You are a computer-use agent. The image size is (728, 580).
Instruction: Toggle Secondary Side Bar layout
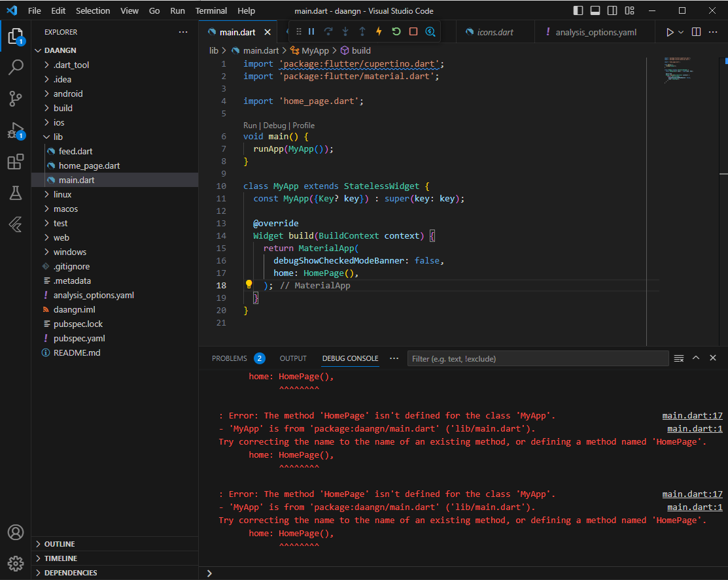coord(612,10)
